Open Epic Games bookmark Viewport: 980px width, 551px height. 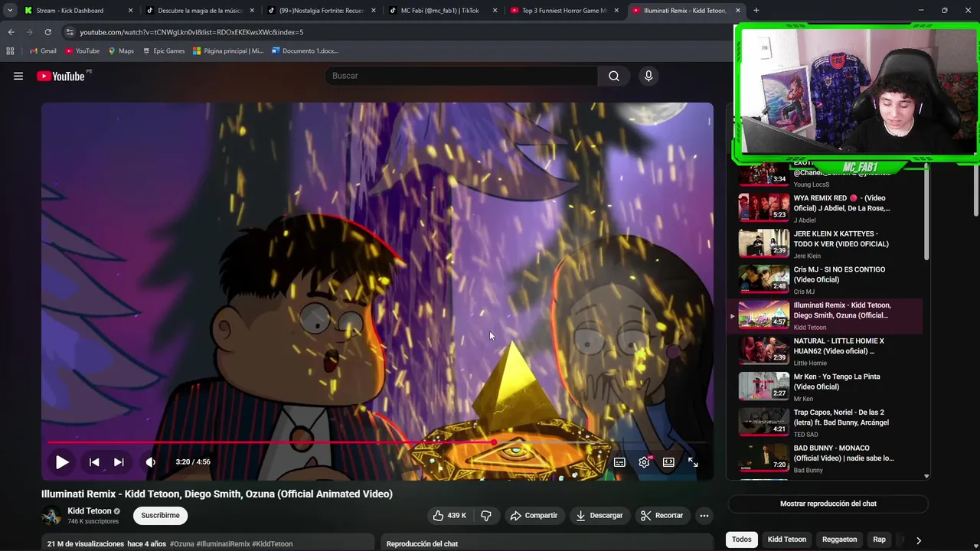click(x=164, y=51)
